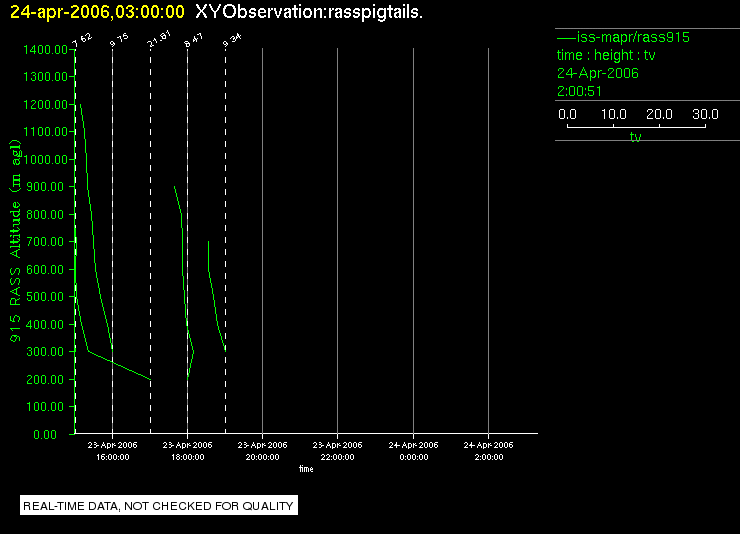Click the 'REAL-TIME DATA, NOT CHECKED FOR QUALITY' notice
The height and width of the screenshot is (534, 740).
159,506
